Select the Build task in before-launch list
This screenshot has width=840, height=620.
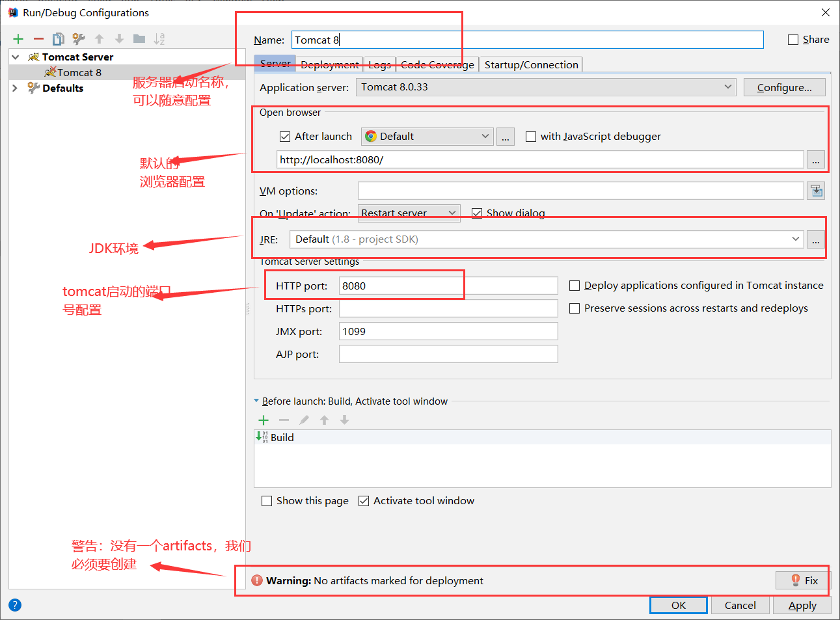pos(543,437)
